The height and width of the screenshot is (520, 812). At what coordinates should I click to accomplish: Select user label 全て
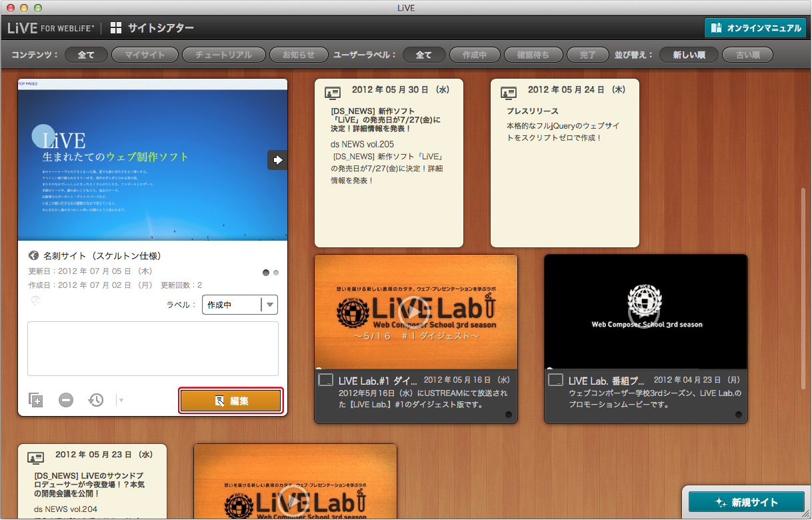tap(424, 55)
